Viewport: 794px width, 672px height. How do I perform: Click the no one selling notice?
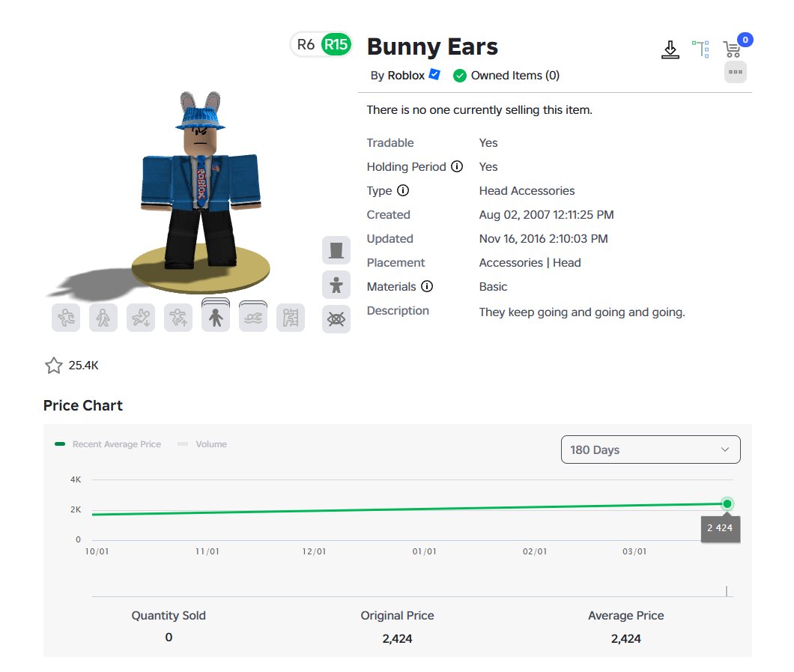click(479, 110)
